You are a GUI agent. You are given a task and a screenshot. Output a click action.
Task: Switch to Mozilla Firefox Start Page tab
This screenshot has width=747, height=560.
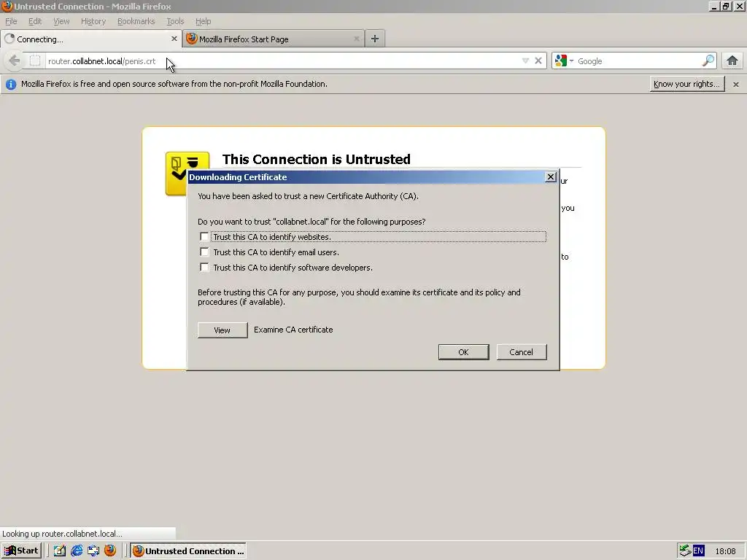[x=274, y=39]
